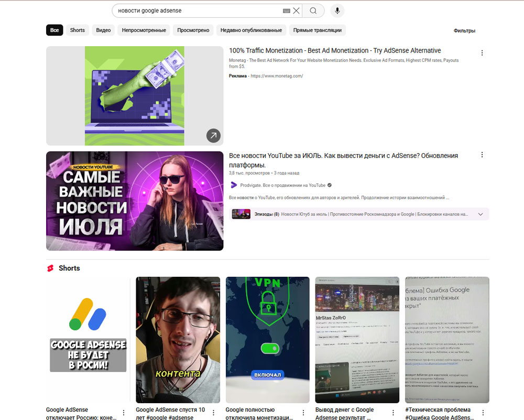Play the Самые важные новости июля thumbnail
Viewport: 524px width, 420px height.
[135, 201]
